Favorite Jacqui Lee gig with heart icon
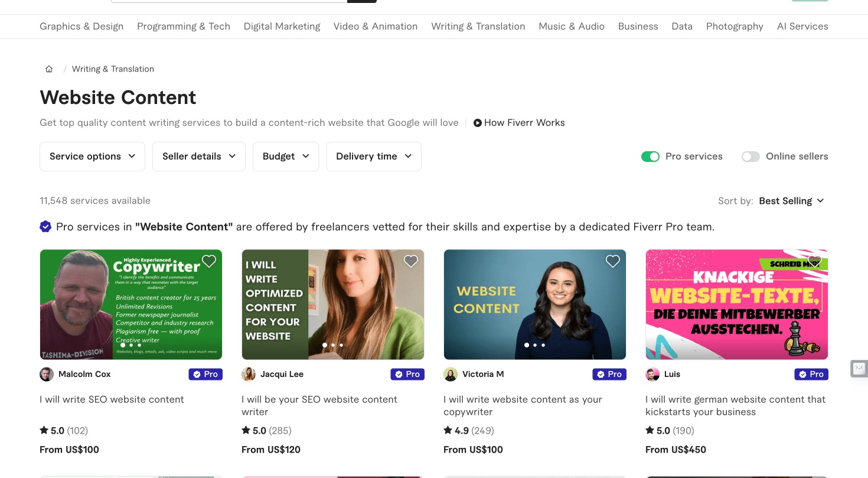The height and width of the screenshot is (478, 868). click(x=411, y=261)
